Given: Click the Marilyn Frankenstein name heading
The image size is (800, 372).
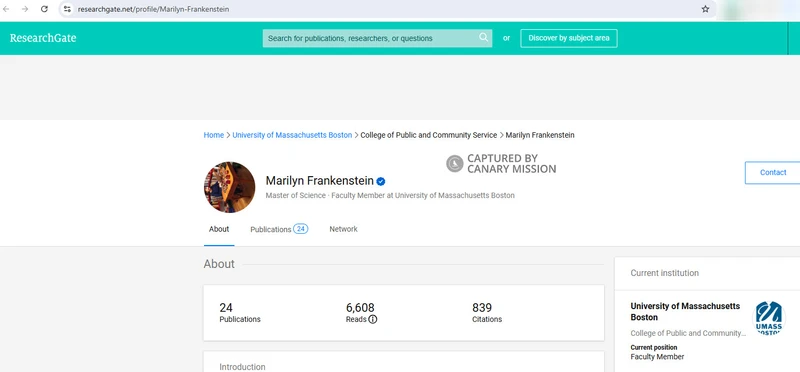Looking at the screenshot, I should (x=319, y=181).
